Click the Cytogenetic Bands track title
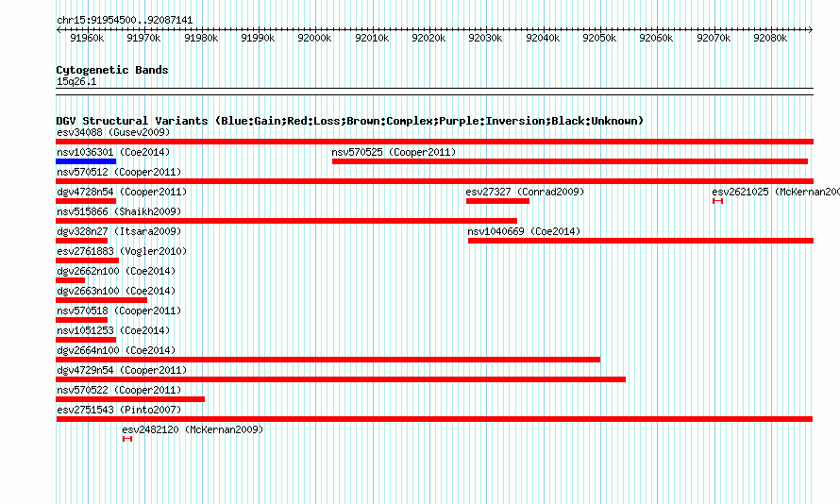The height and width of the screenshot is (504, 840). [112, 70]
